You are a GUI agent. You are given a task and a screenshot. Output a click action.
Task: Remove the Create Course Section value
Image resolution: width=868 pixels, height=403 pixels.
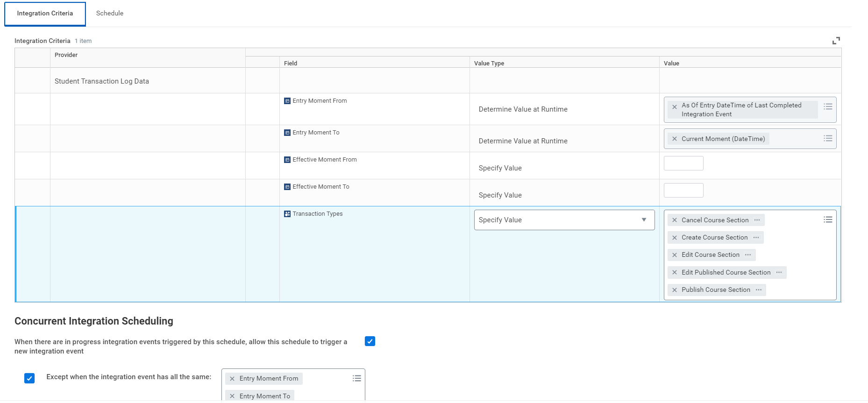tap(674, 238)
